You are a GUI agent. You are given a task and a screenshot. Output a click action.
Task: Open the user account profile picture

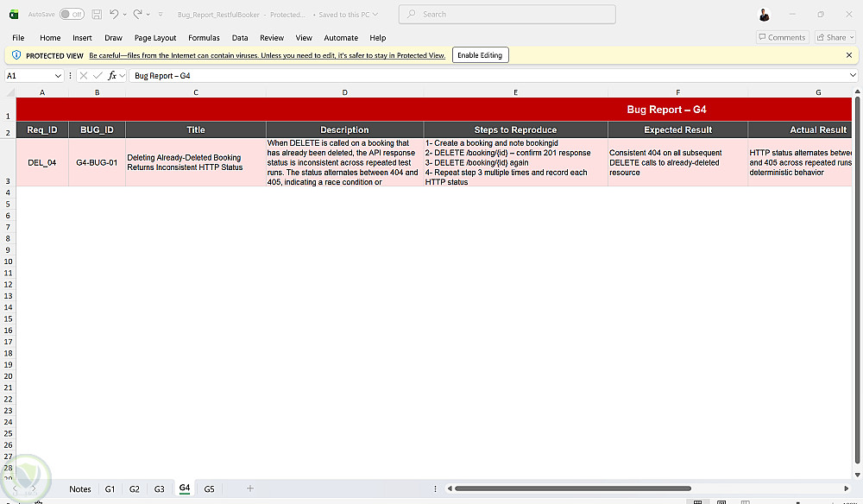click(764, 15)
